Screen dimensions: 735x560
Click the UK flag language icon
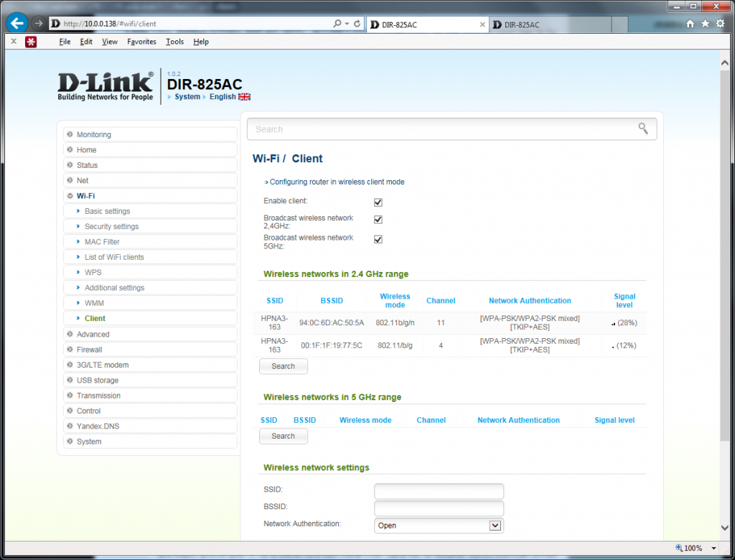245,97
